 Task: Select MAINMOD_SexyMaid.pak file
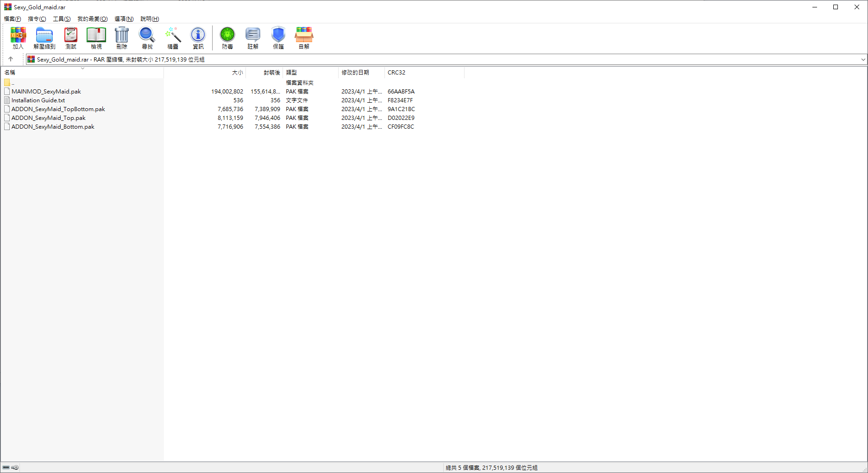pyautogui.click(x=46, y=92)
